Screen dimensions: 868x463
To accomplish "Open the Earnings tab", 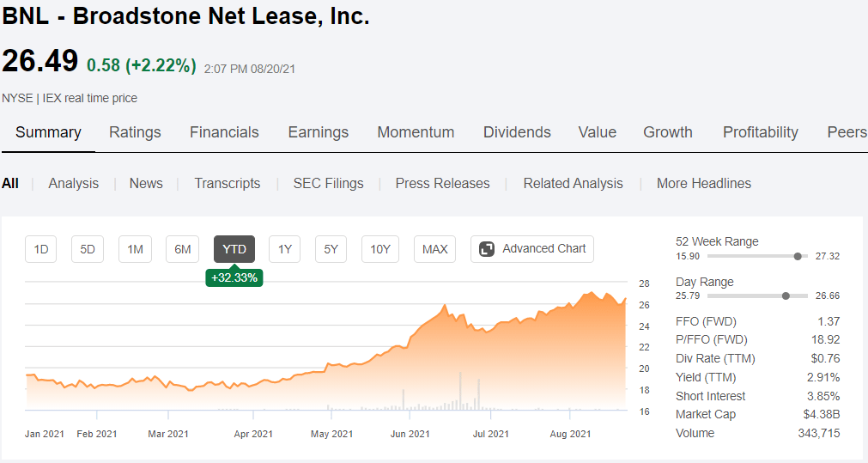I will (319, 132).
